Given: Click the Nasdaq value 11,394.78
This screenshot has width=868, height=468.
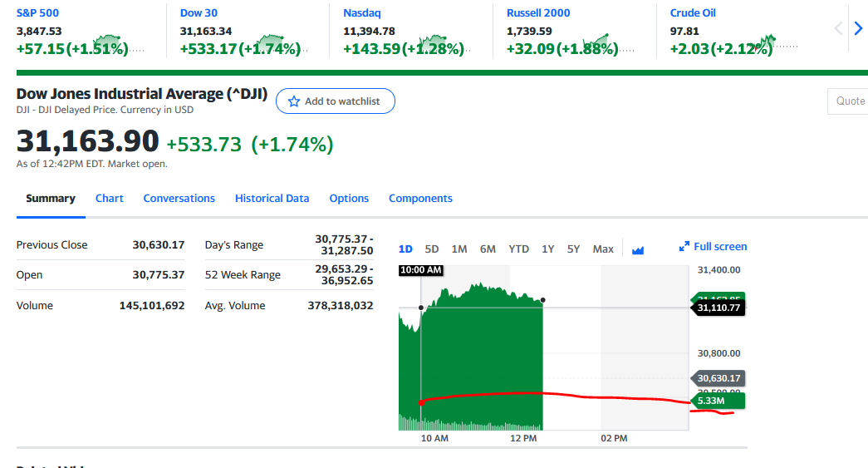Looking at the screenshot, I should 369,32.
